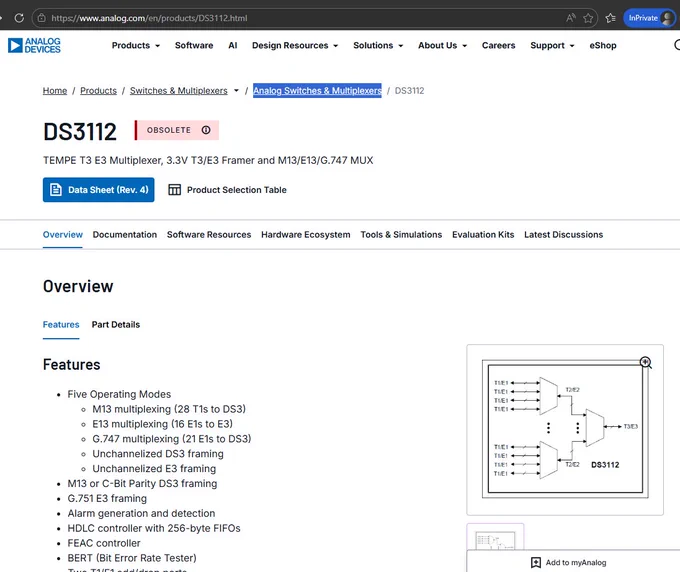Open the Product Selection Table
This screenshot has width=680, height=572.
227,190
